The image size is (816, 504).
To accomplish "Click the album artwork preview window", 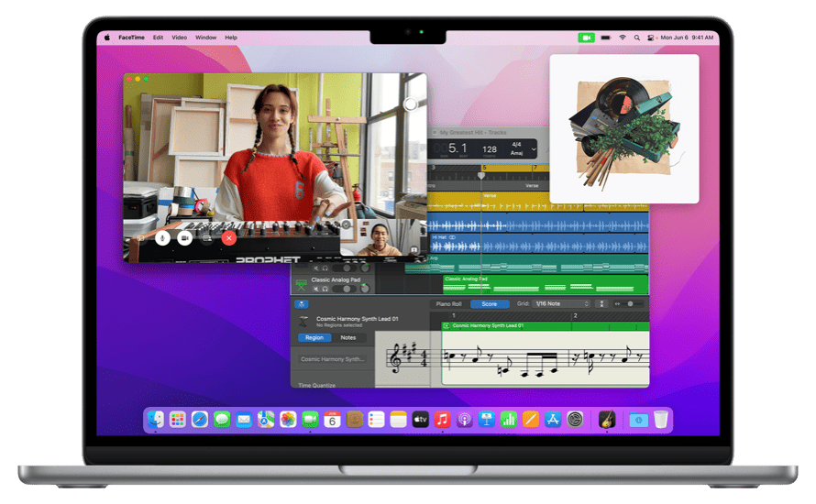I will (x=624, y=129).
